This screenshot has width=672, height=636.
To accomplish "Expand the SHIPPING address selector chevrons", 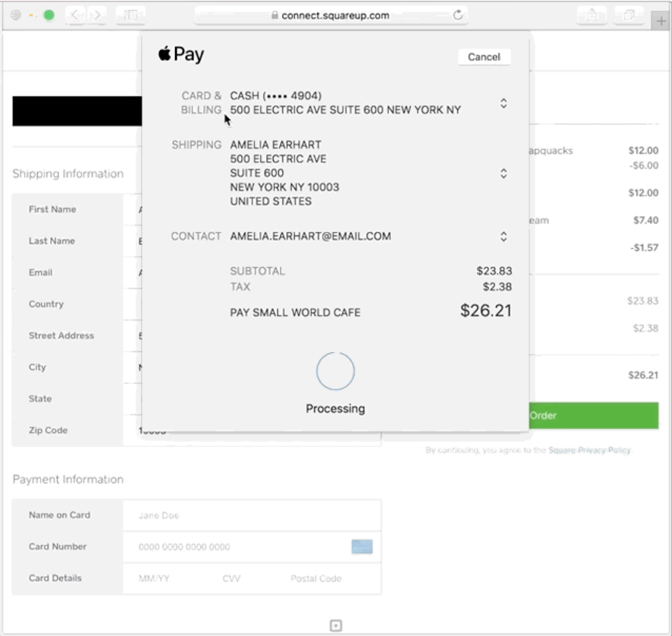I will [503, 173].
